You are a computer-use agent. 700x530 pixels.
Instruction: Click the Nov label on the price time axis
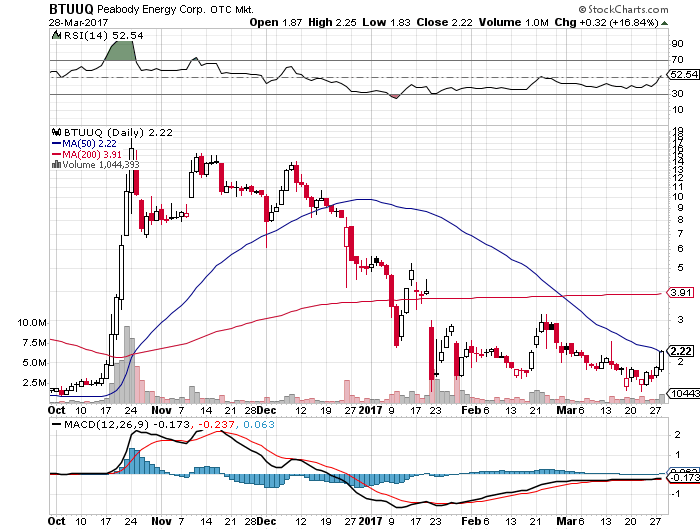click(161, 410)
